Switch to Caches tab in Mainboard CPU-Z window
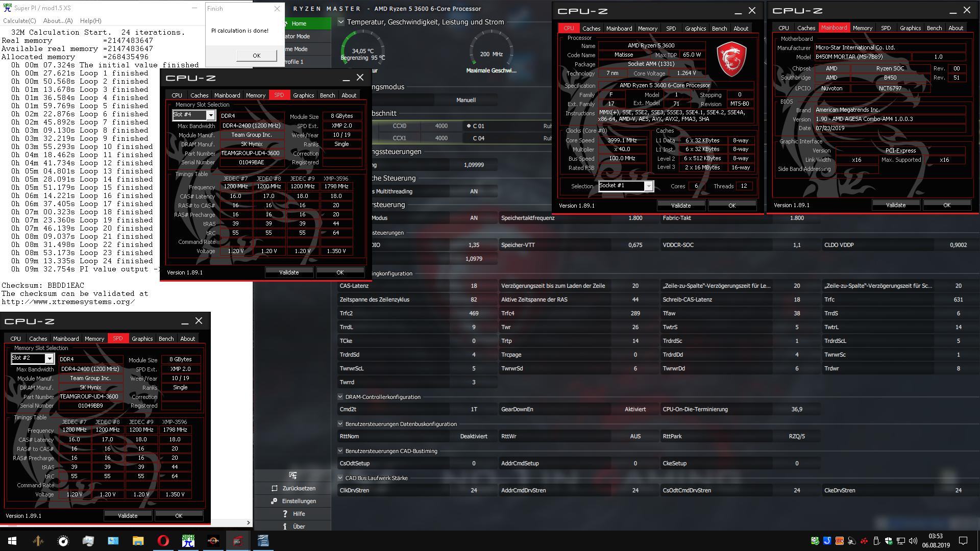 (806, 28)
